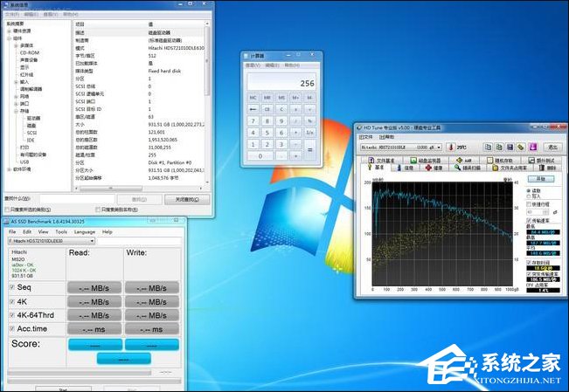
Task: Disable the Acc.time test checkbox
Action: tap(12, 329)
